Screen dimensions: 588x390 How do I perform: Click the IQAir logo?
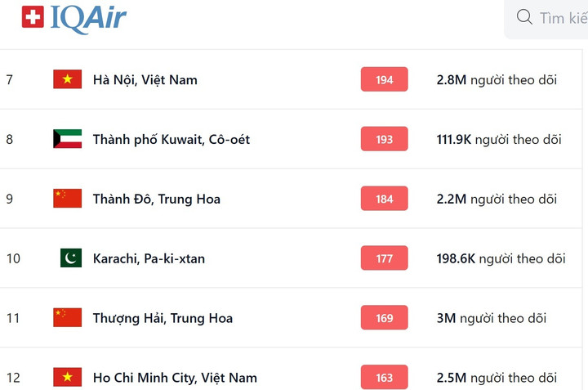click(74, 17)
